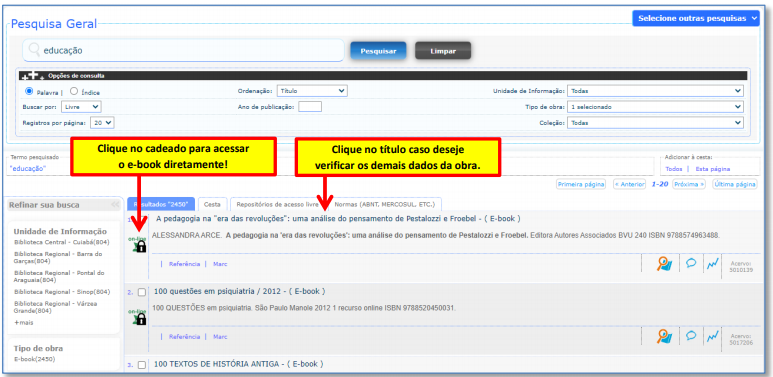The image size is (773, 377).
Task: Click the Anterior page button
Action: coord(629,184)
